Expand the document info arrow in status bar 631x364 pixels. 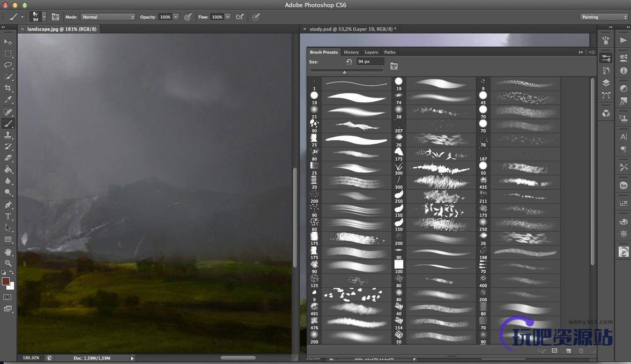tap(132, 358)
